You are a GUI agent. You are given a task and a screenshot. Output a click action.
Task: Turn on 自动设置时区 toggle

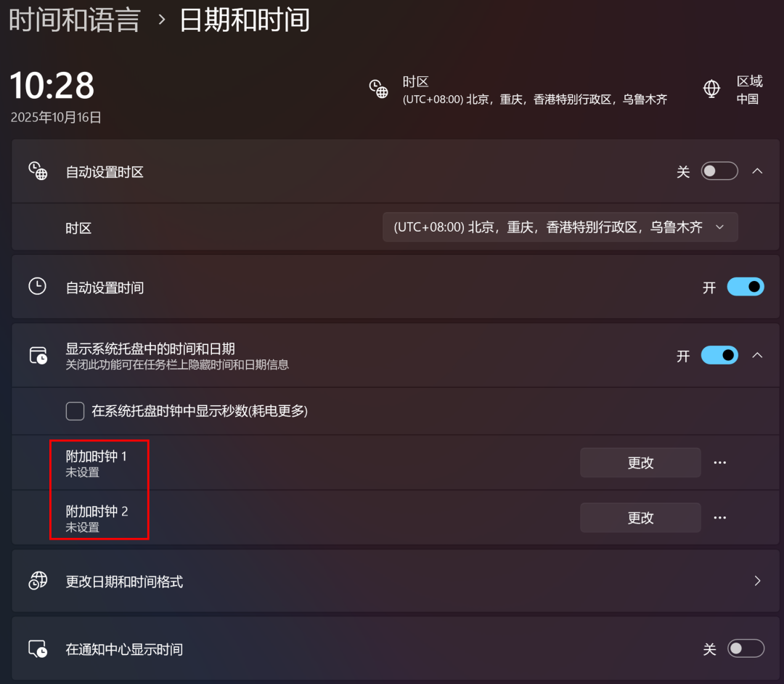point(719,171)
